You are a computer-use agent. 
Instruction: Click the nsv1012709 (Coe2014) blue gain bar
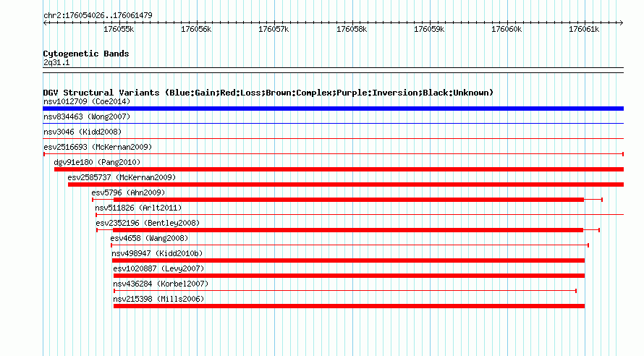(x=333, y=109)
